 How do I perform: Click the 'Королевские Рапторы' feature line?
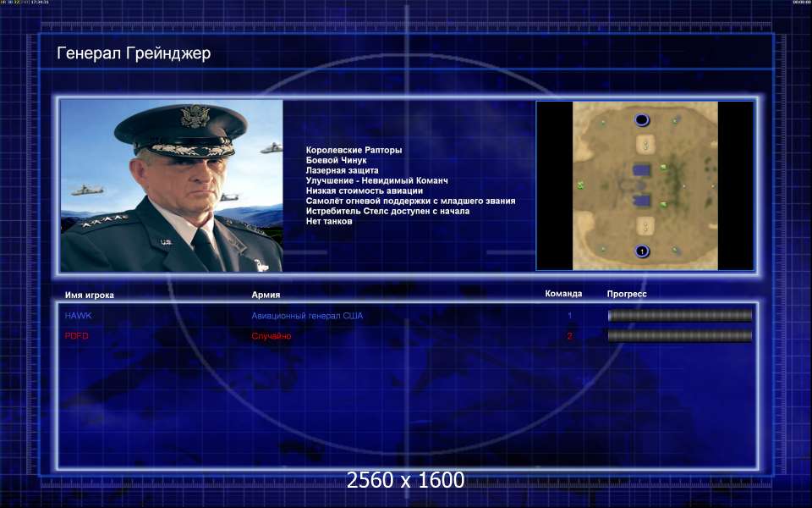coord(354,150)
